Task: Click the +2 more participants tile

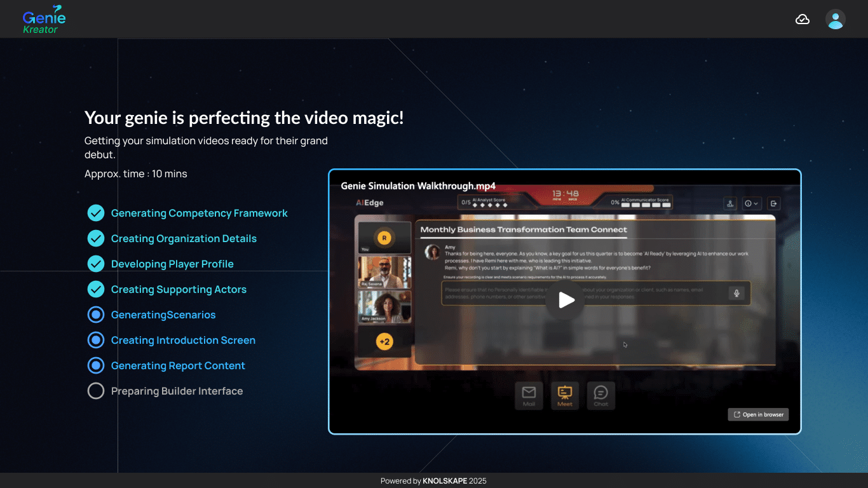Action: pyautogui.click(x=384, y=342)
